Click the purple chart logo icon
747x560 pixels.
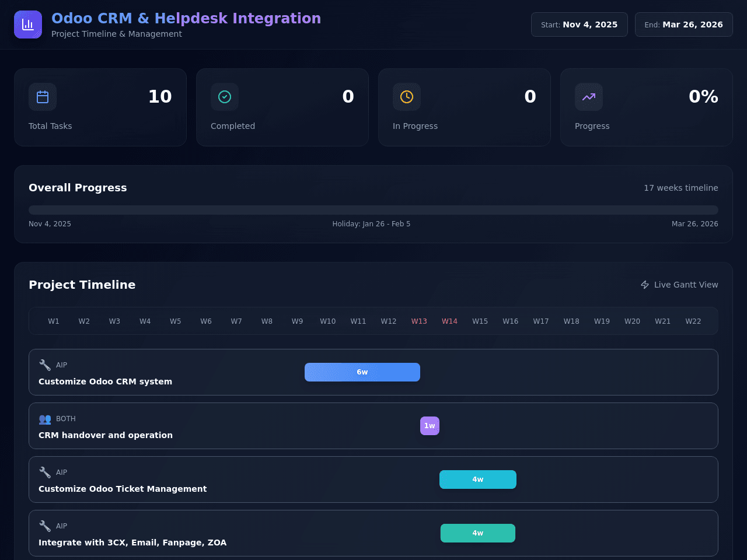pos(28,24)
